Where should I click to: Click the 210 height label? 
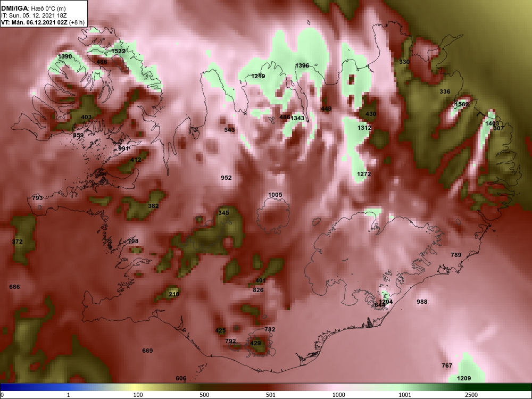(174, 294)
